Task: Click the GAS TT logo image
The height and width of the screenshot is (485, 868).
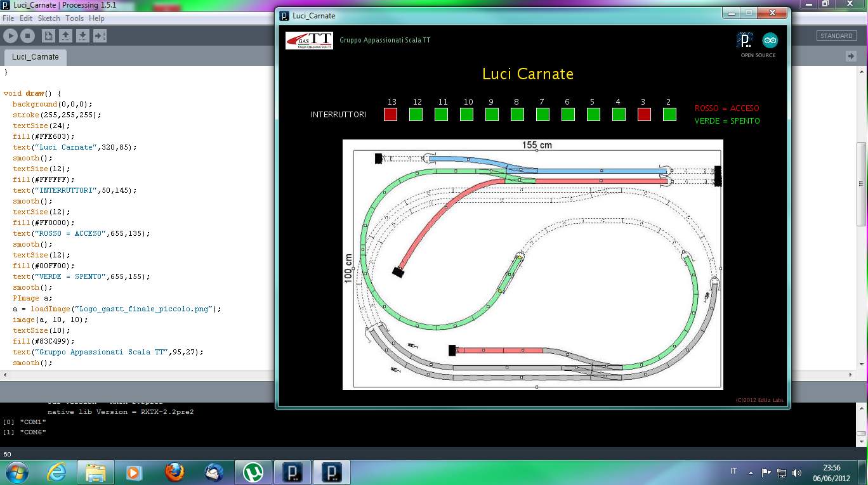Action: pyautogui.click(x=309, y=41)
